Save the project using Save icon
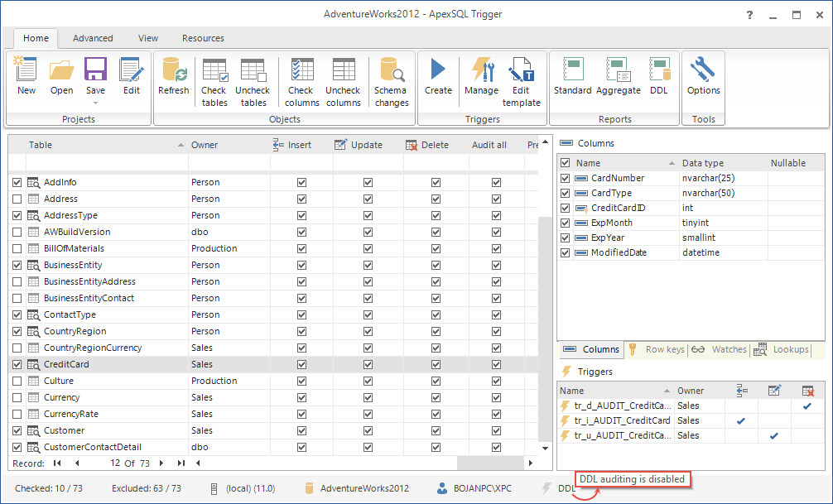This screenshot has width=833, height=504. pyautogui.click(x=95, y=70)
